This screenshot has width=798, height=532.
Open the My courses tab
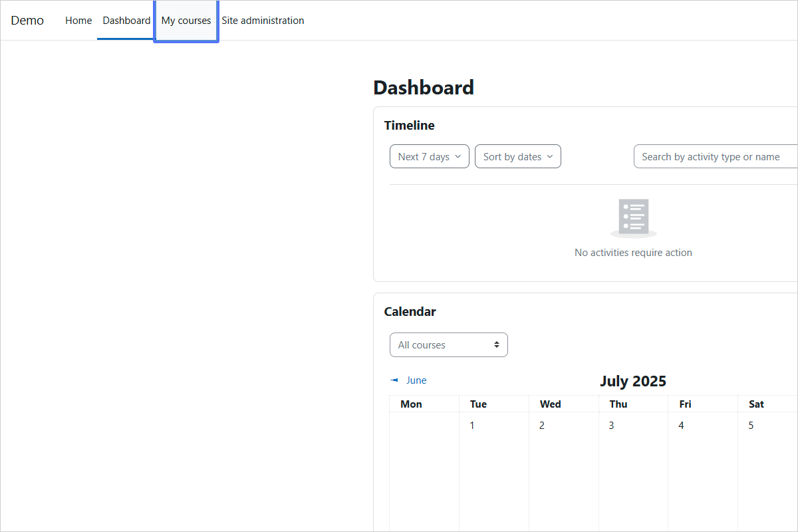[186, 21]
